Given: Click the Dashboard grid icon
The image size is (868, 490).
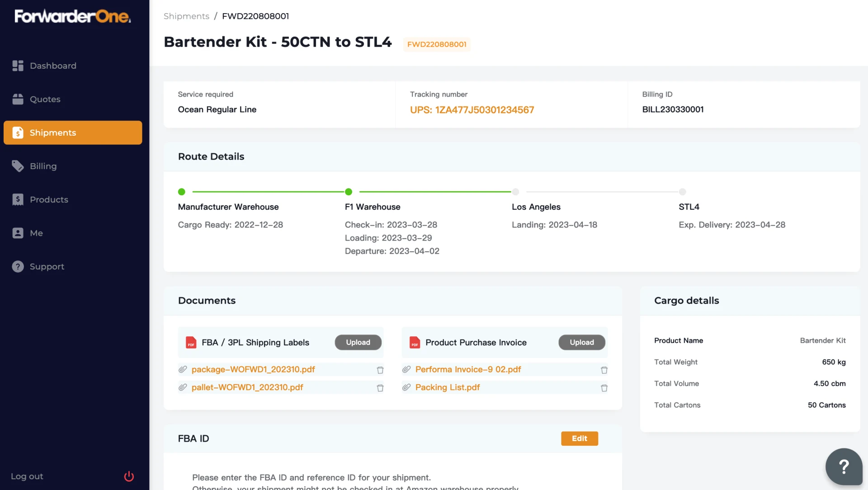Looking at the screenshot, I should coord(18,66).
